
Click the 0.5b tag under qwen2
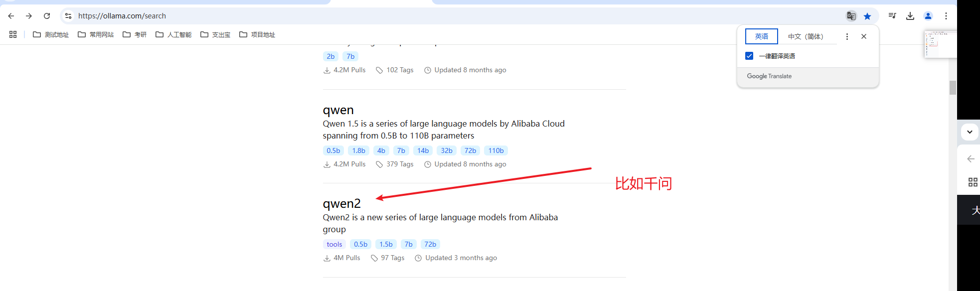click(360, 244)
